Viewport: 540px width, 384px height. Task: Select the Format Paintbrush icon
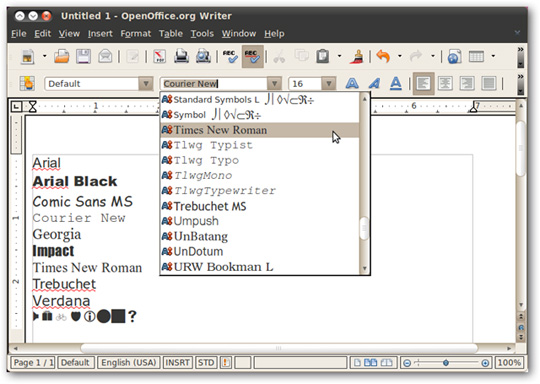(357, 56)
